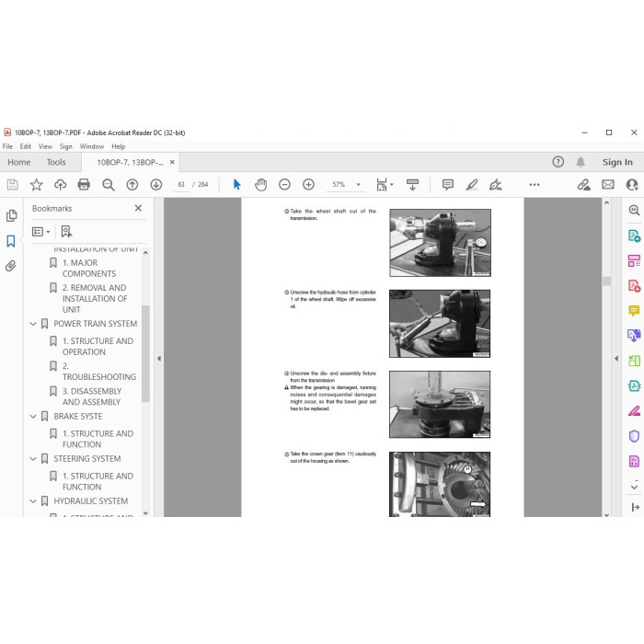The width and height of the screenshot is (644, 644).
Task: Open the sign document tool
Action: (x=495, y=185)
